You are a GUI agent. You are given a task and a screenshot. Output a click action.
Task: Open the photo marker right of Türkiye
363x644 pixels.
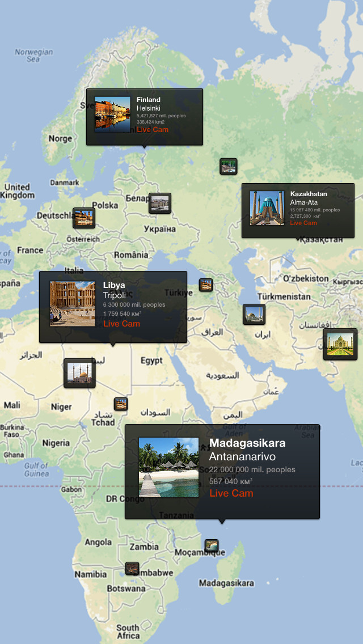pos(205,285)
